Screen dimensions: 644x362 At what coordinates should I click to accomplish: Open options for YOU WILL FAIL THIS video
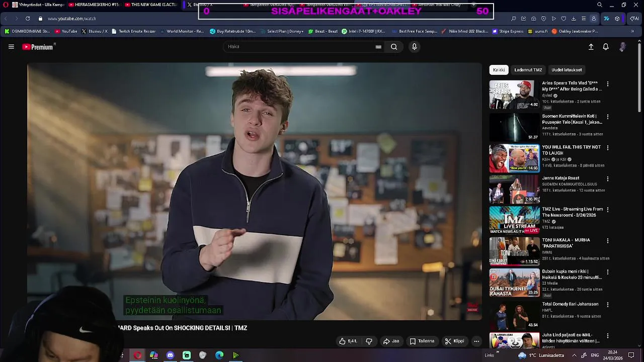point(607,148)
